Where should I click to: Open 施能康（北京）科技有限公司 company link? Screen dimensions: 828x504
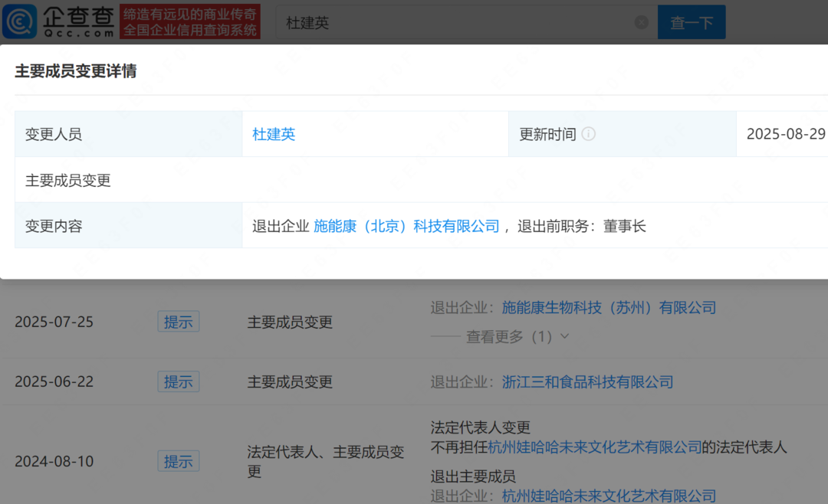coord(406,227)
